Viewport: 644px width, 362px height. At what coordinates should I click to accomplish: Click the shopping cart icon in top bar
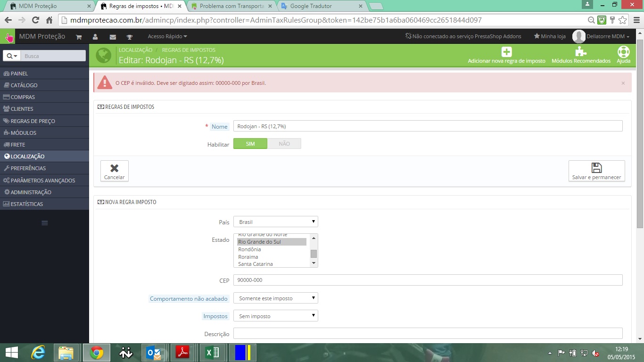point(79,37)
